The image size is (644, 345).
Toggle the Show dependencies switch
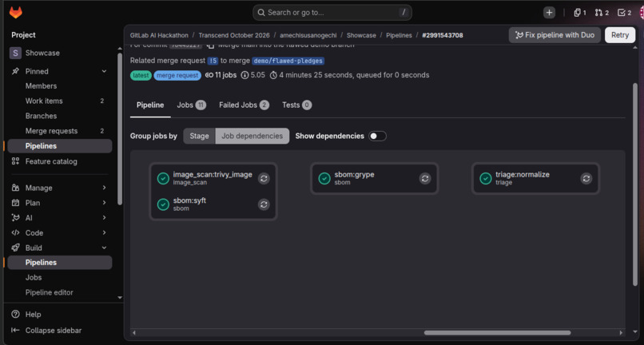(377, 136)
